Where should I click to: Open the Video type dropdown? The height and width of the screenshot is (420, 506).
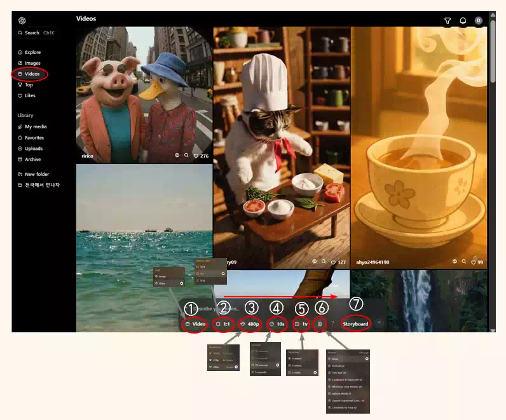pyautogui.click(x=196, y=324)
